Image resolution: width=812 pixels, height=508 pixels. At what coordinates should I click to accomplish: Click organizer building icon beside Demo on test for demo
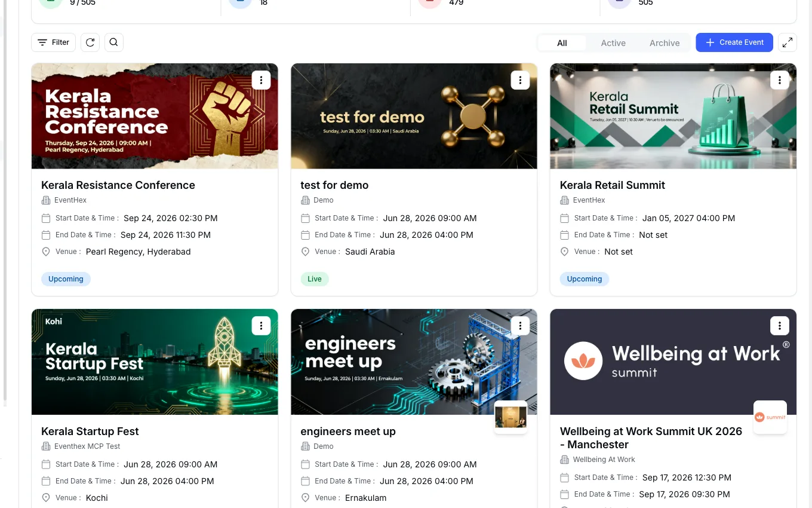[305, 200]
